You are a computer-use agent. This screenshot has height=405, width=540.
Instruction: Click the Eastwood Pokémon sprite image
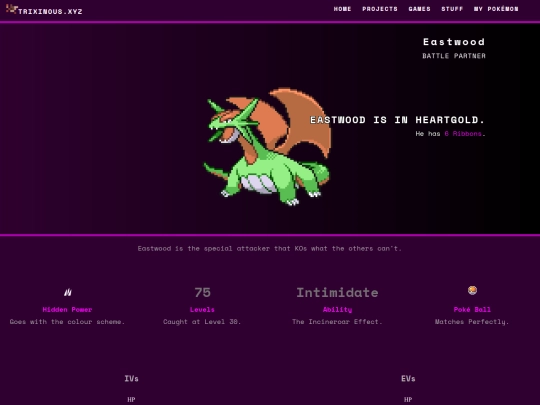point(267,147)
